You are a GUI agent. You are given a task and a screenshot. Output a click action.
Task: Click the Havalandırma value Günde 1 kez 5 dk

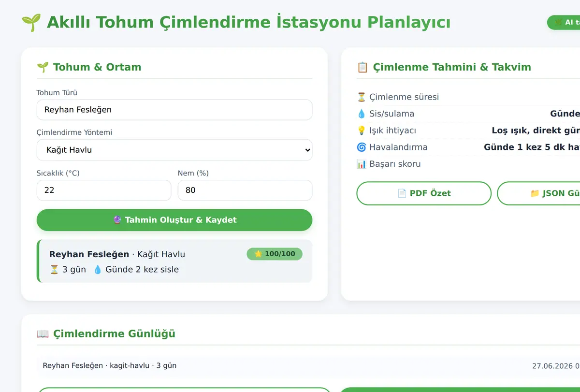coord(532,147)
